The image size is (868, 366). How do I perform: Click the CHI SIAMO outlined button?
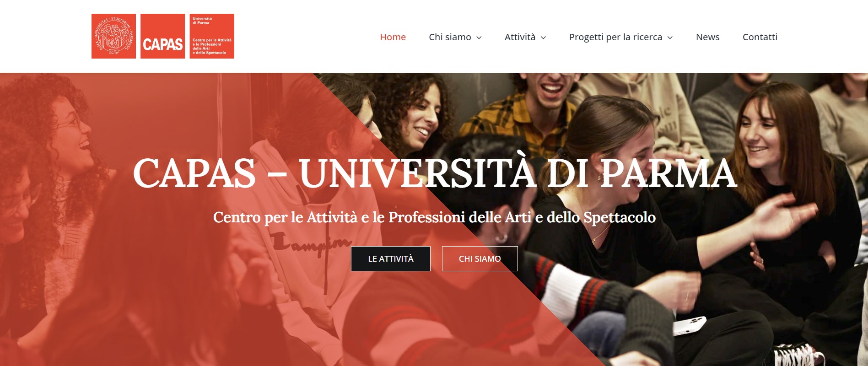(480, 258)
